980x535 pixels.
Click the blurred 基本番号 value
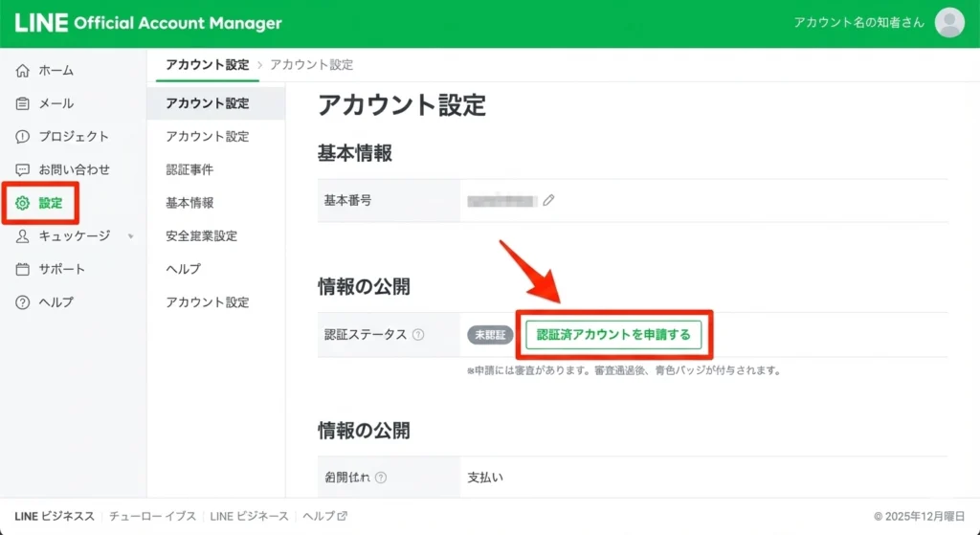[502, 201]
